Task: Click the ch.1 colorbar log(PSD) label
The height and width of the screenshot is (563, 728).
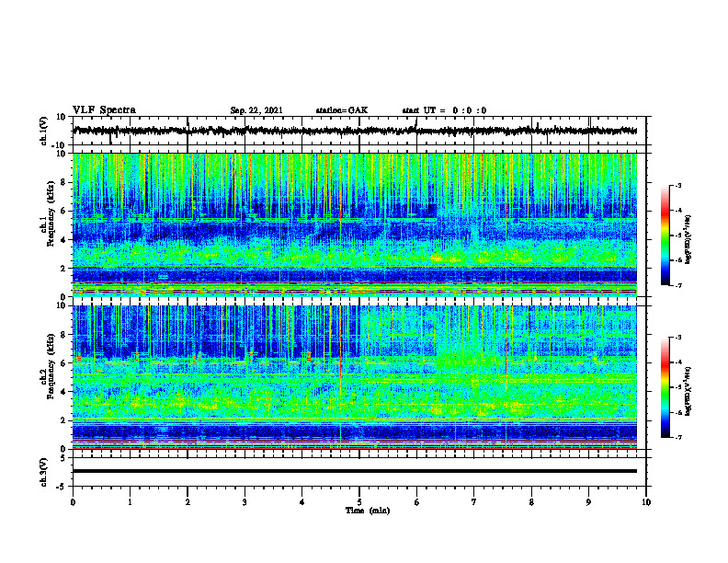Action: click(x=688, y=240)
